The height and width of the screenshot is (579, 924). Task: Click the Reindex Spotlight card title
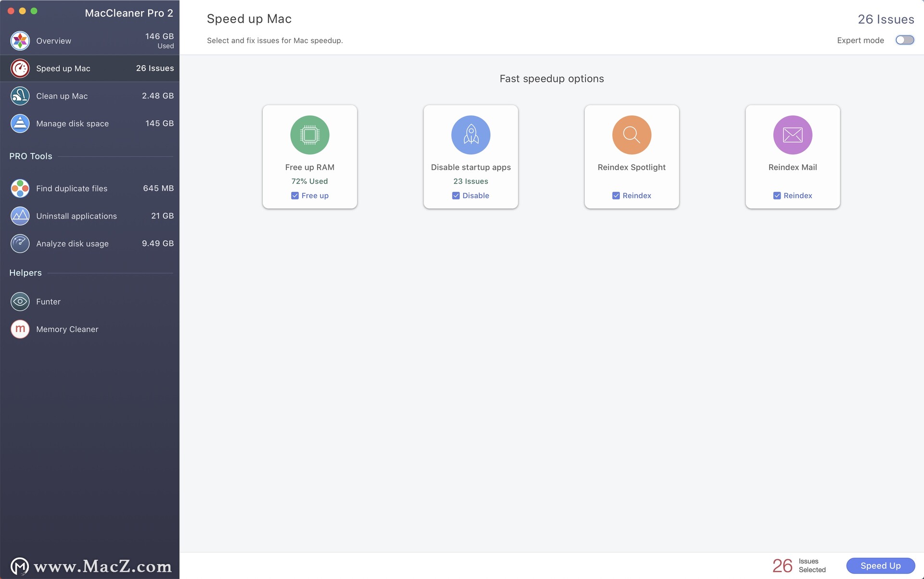click(x=631, y=167)
